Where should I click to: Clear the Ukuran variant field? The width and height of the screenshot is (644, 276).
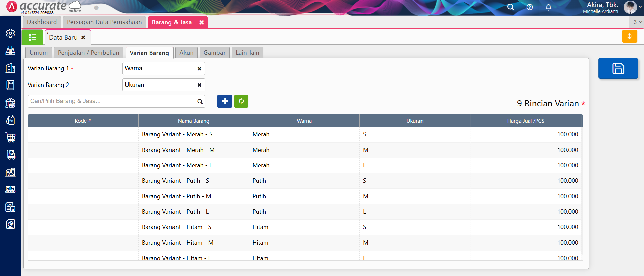[x=199, y=85]
